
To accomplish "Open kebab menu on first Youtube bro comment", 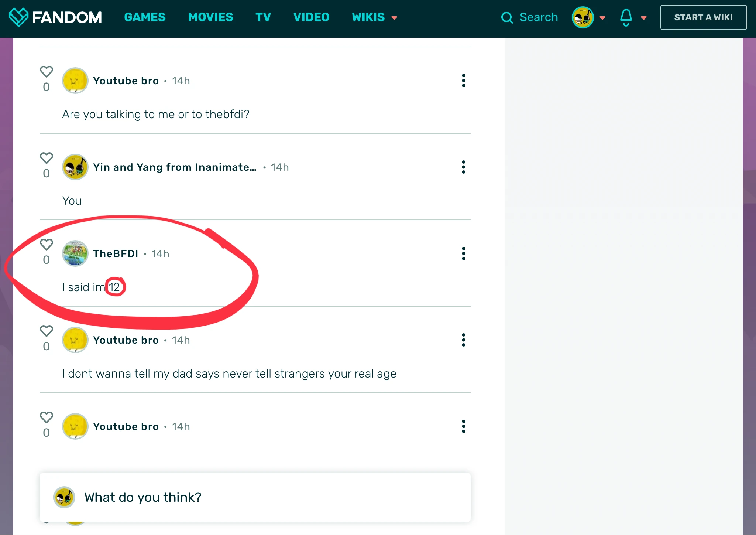I will (463, 81).
